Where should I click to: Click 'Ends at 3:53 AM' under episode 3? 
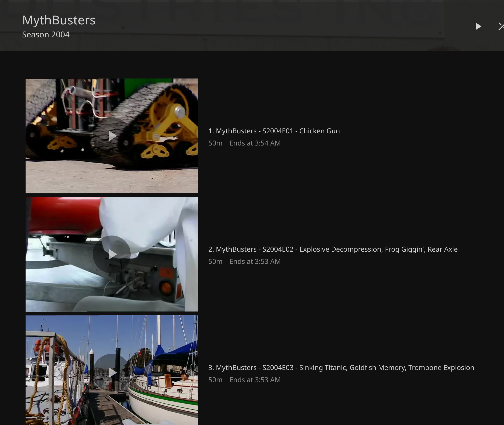(255, 380)
